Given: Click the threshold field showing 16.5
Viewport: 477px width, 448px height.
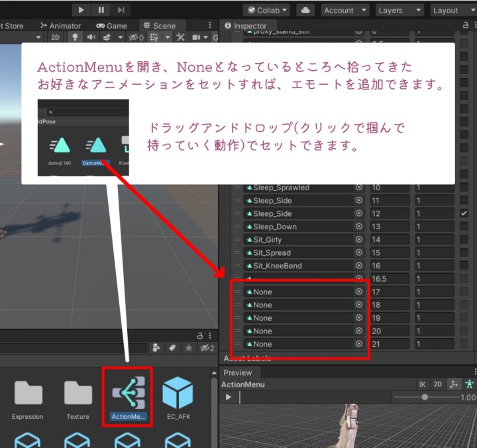Looking at the screenshot, I should (x=390, y=279).
